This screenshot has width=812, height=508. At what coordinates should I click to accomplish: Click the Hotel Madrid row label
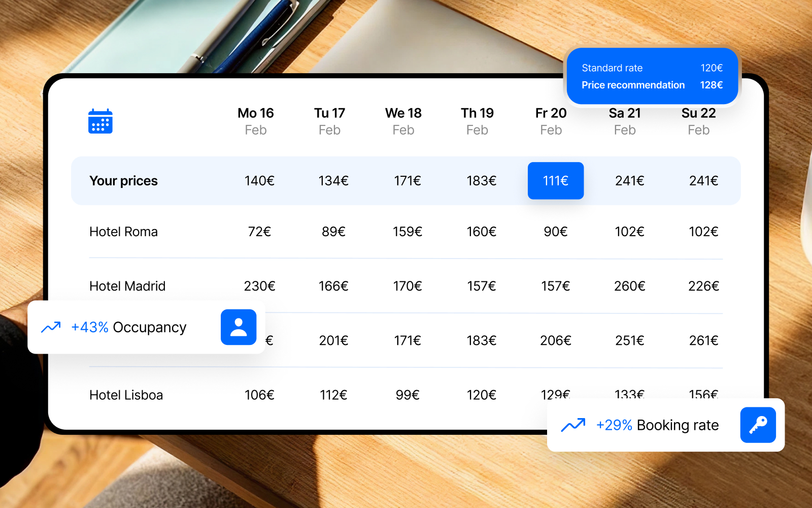127,286
